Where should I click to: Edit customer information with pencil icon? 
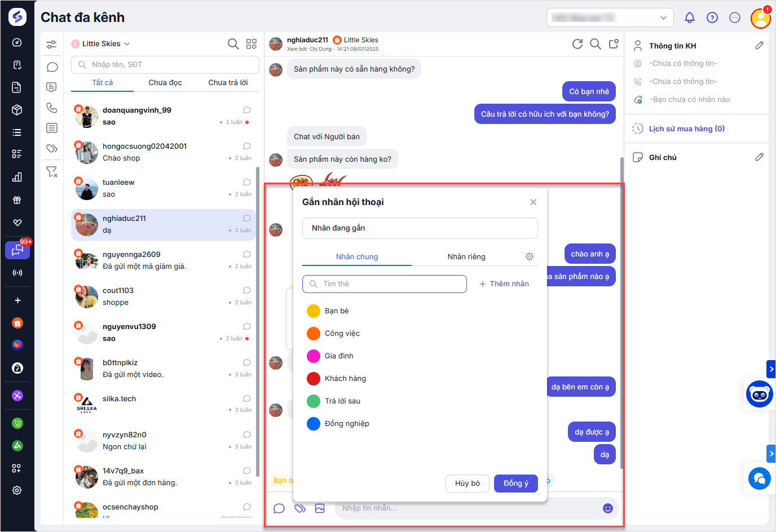[760, 46]
